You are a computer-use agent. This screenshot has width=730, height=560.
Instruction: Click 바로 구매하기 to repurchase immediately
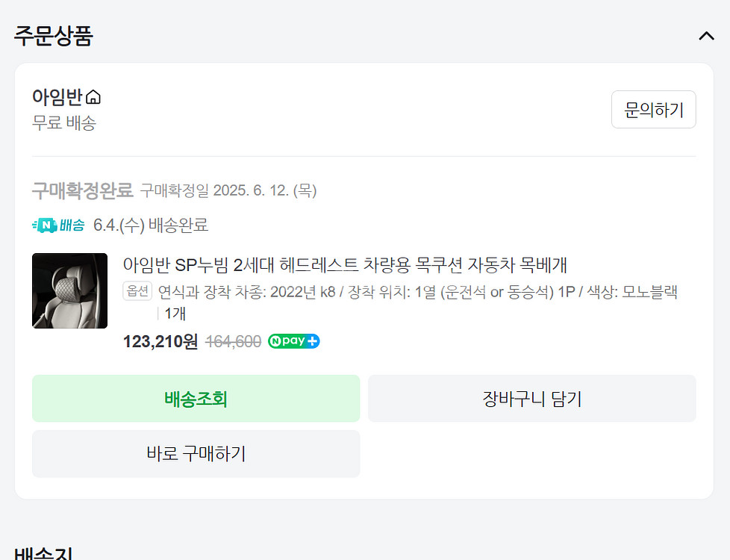tap(196, 453)
